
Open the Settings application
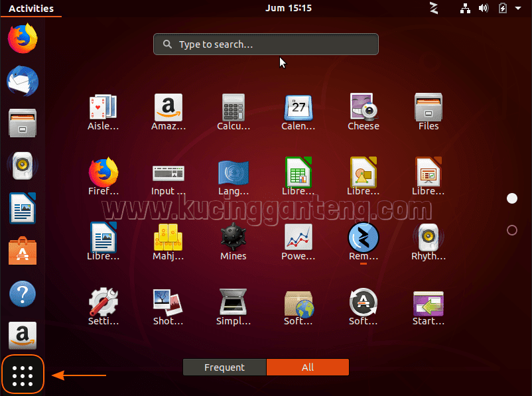click(103, 302)
